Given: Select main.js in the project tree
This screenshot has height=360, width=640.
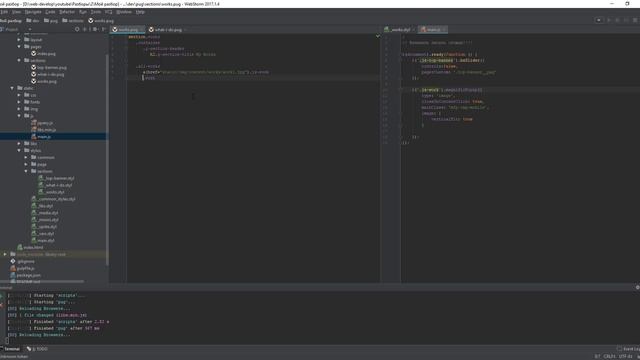Looking at the screenshot, I should [41, 137].
